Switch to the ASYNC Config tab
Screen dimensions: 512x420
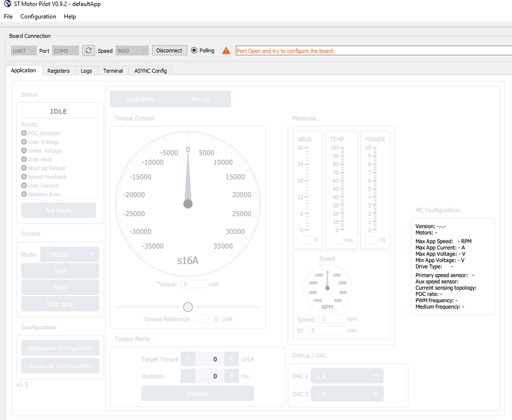point(150,71)
